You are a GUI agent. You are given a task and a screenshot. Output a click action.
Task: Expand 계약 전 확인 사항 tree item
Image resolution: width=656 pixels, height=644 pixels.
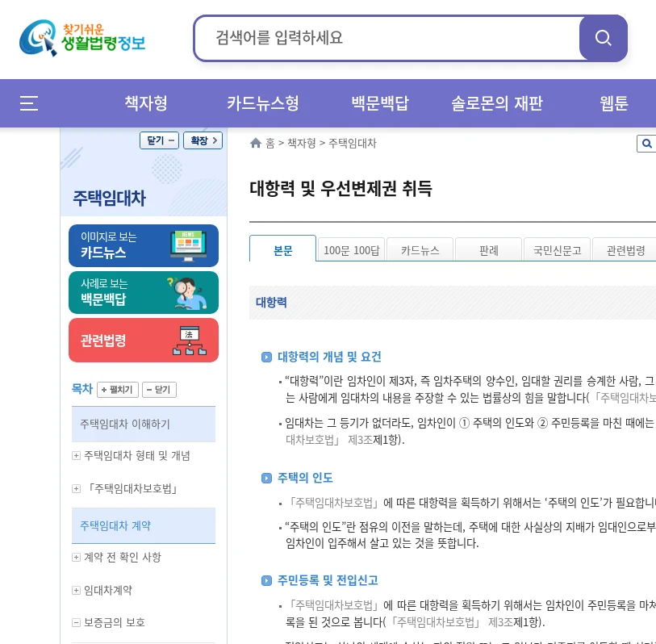tap(76, 558)
